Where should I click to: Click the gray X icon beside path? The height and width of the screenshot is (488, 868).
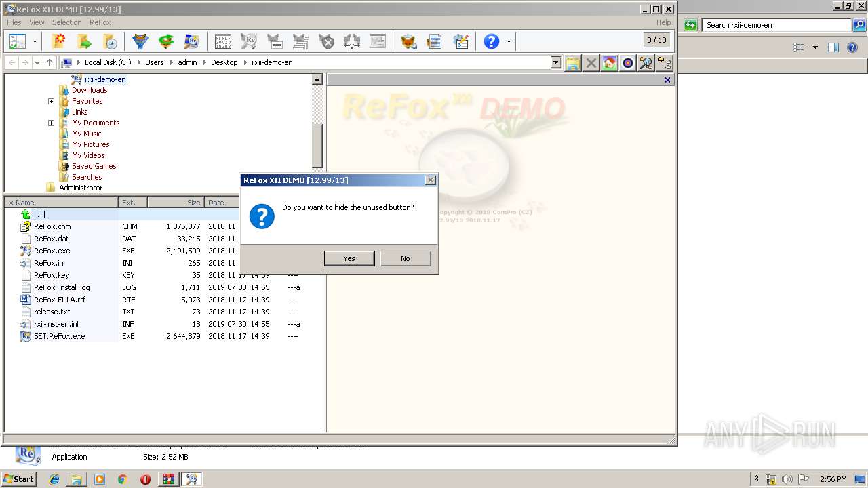pyautogui.click(x=591, y=63)
